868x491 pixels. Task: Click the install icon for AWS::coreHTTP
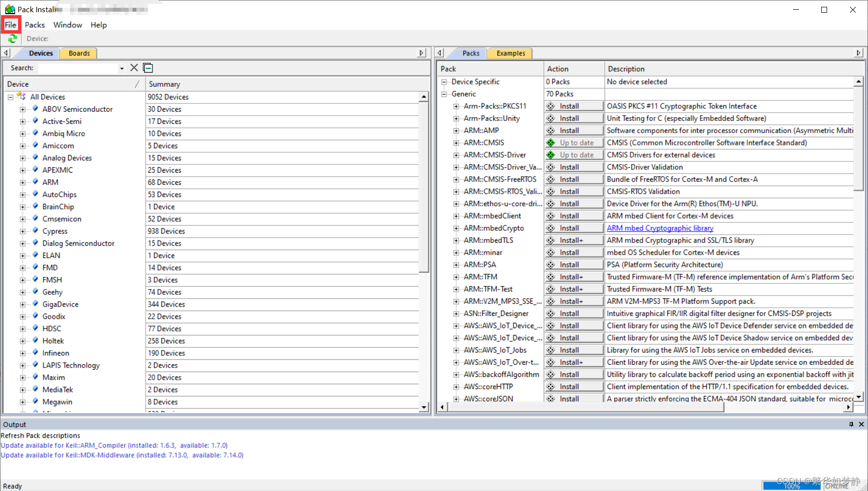pos(551,387)
